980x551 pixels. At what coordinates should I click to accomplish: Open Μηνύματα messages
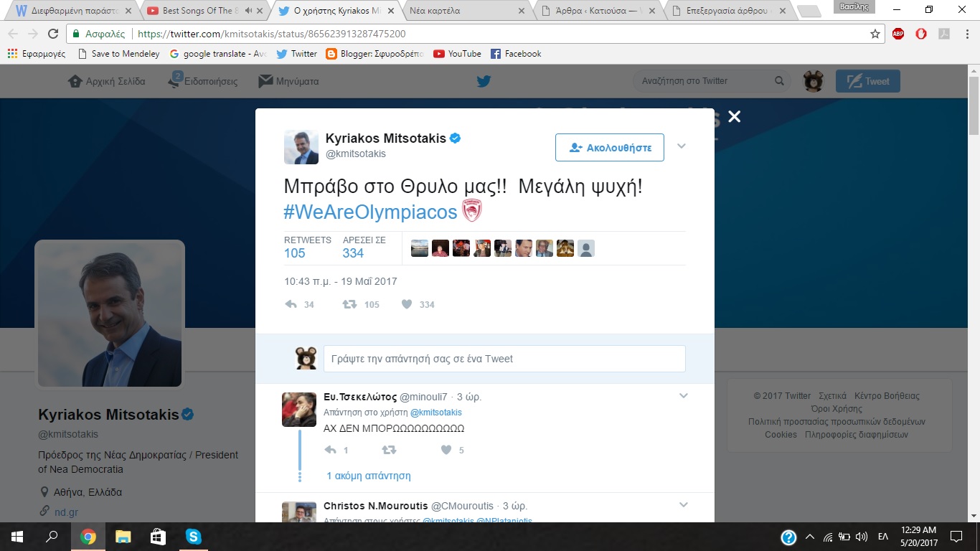(288, 81)
